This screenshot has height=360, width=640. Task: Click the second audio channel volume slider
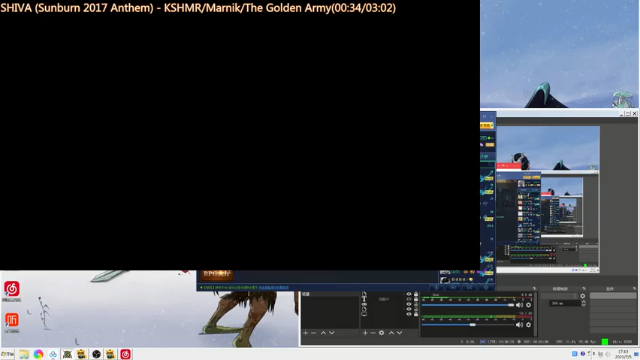click(x=468, y=325)
